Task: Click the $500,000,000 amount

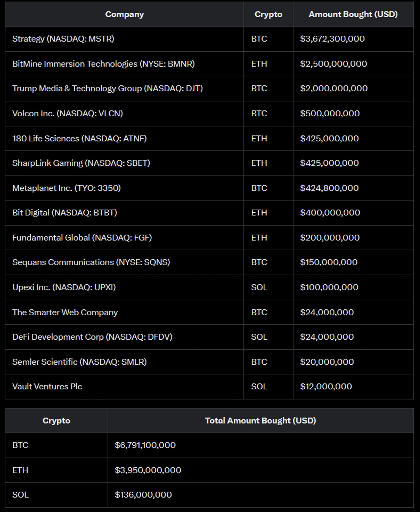Action: (330, 113)
